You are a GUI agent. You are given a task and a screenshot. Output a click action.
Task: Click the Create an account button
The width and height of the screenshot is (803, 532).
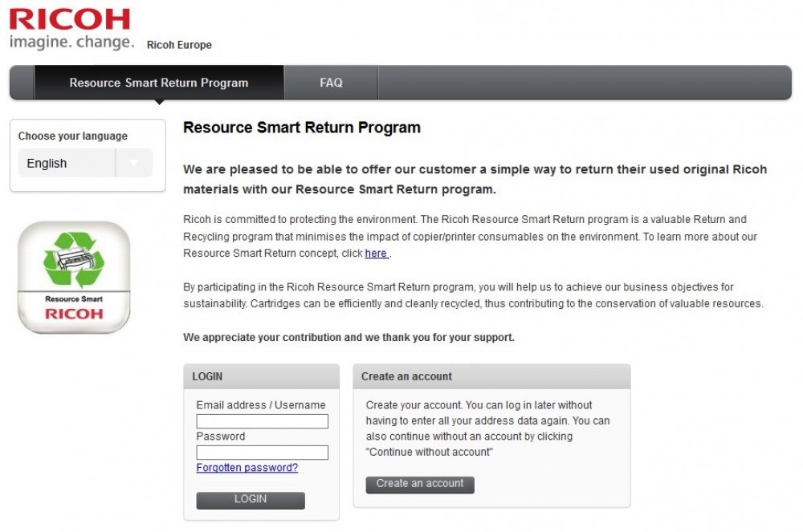click(x=420, y=484)
